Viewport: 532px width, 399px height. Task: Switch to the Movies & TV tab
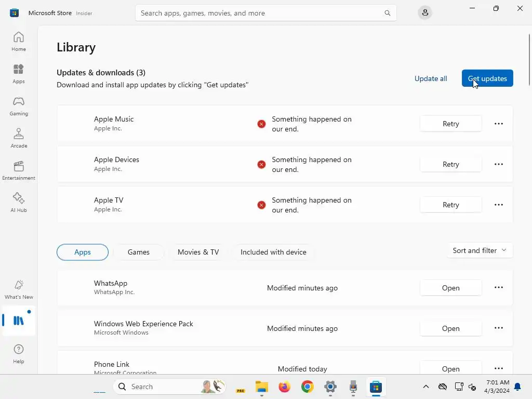tap(198, 252)
